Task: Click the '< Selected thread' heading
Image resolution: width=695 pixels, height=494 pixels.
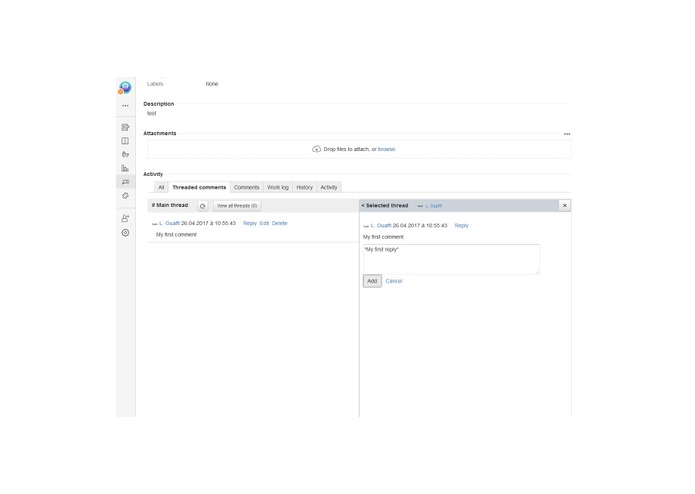Action: pyautogui.click(x=385, y=206)
